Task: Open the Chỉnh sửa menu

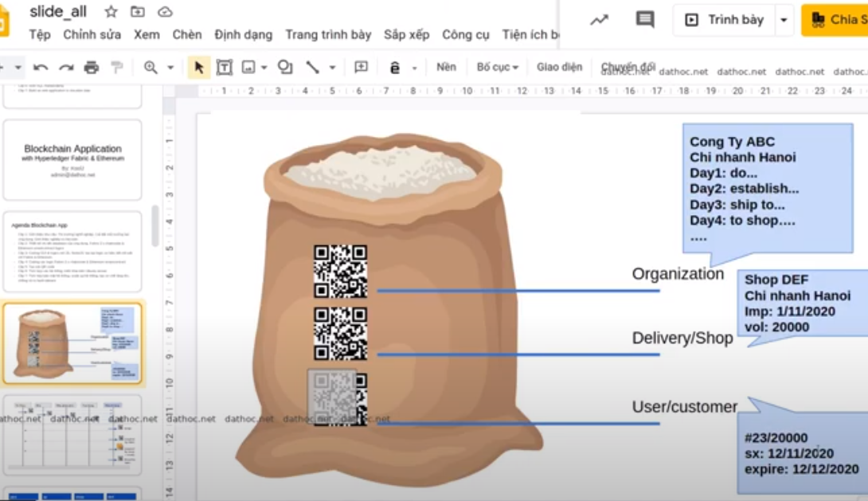Action: tap(92, 34)
